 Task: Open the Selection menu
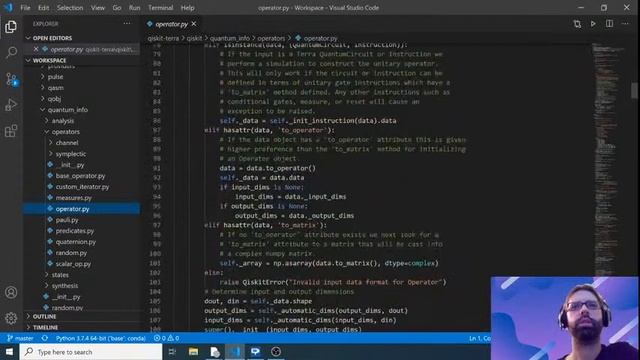70,8
